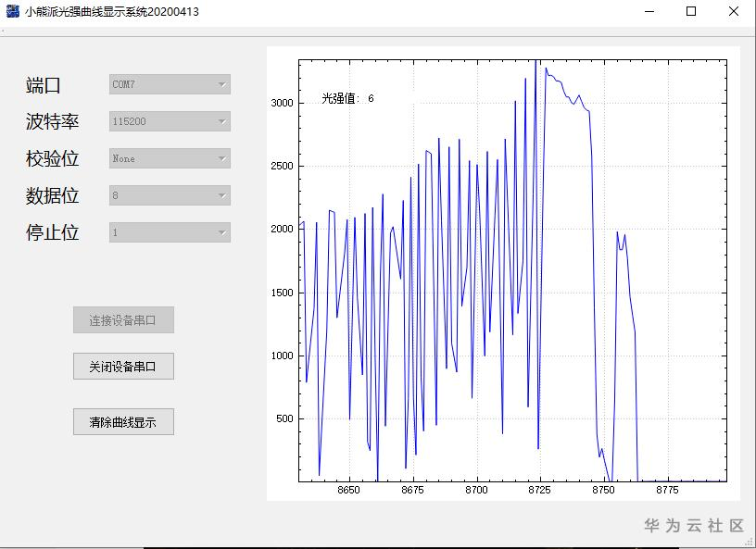Click the 停止位 label
The image size is (756, 549).
click(x=52, y=232)
